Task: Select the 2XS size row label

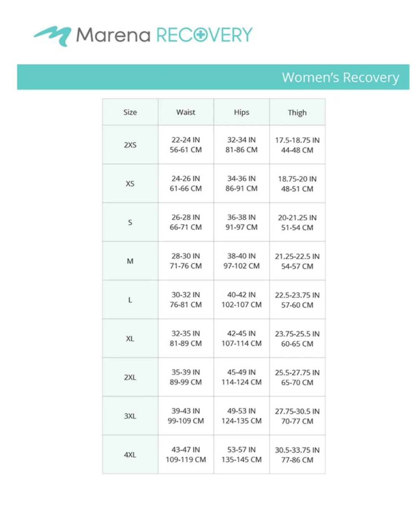Action: 130,145
